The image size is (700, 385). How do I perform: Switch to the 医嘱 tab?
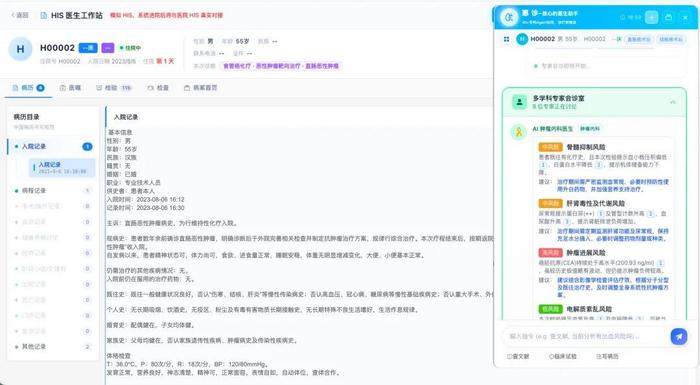70,88
